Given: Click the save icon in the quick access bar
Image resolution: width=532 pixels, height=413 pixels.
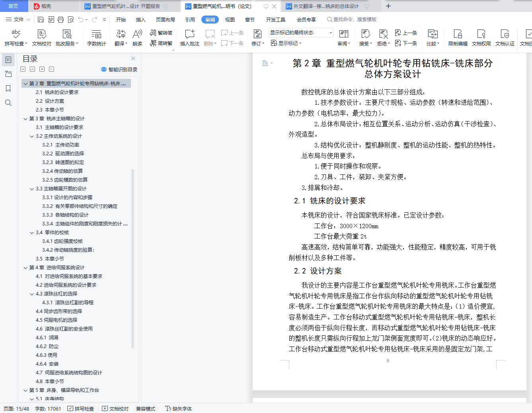Looking at the screenshot, I should [41, 20].
